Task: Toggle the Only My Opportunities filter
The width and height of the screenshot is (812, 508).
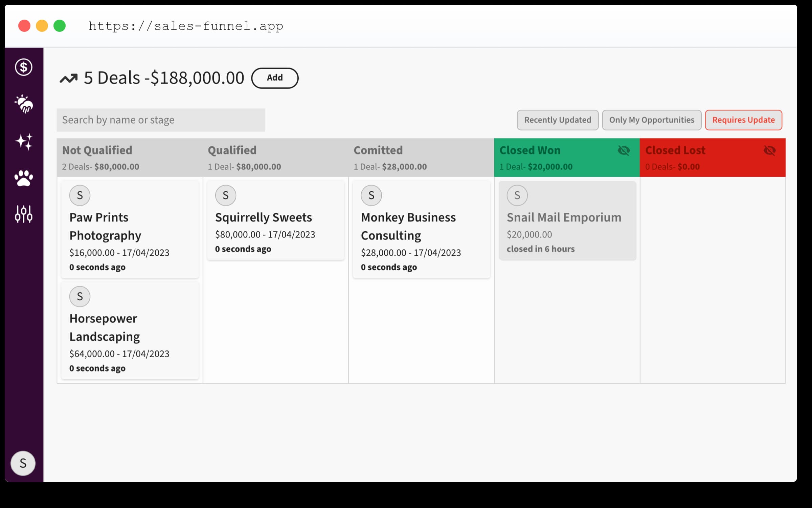Action: [x=652, y=120]
